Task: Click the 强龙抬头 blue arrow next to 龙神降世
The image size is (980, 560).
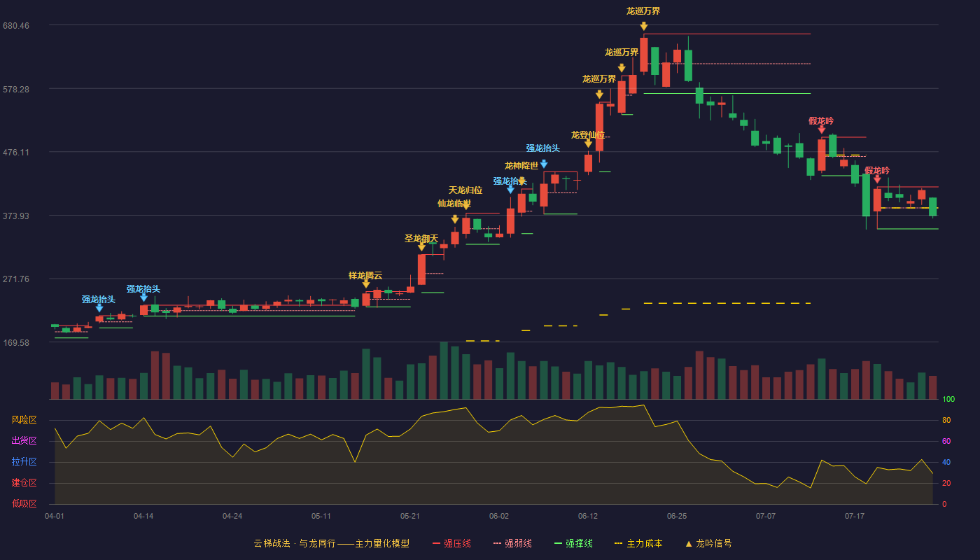Action: (x=510, y=189)
